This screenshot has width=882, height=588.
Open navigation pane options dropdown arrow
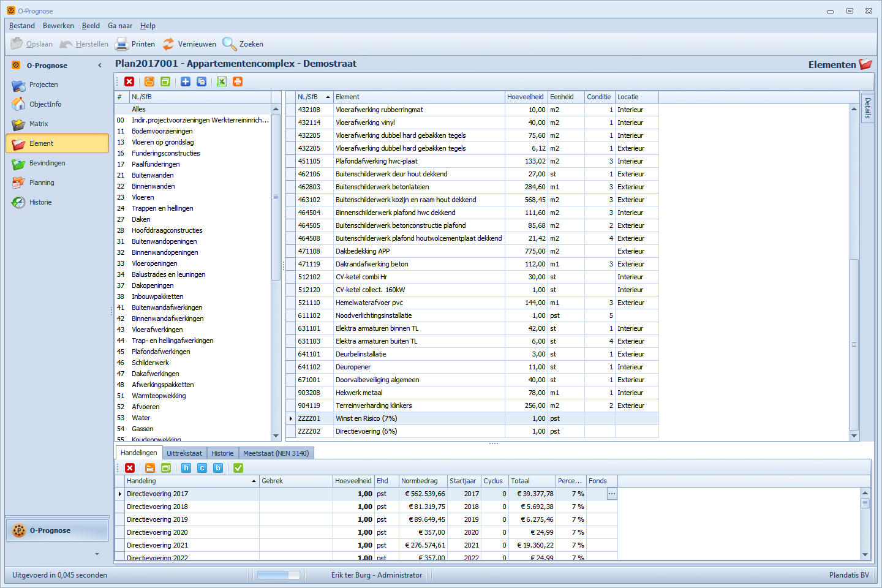[x=97, y=554]
